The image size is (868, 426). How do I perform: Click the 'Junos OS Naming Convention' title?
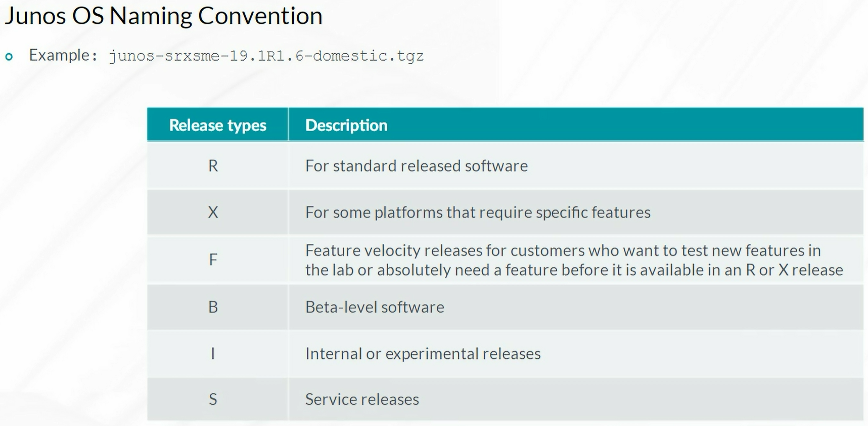[x=163, y=16]
